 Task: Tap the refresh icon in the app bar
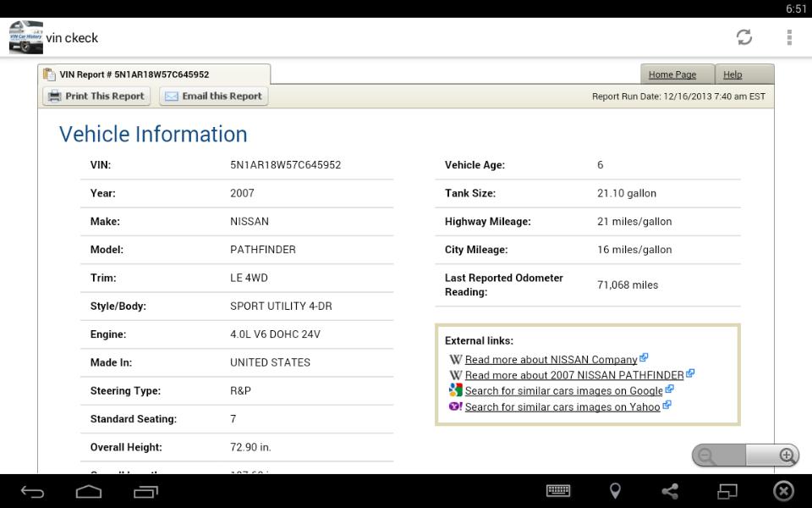click(744, 37)
